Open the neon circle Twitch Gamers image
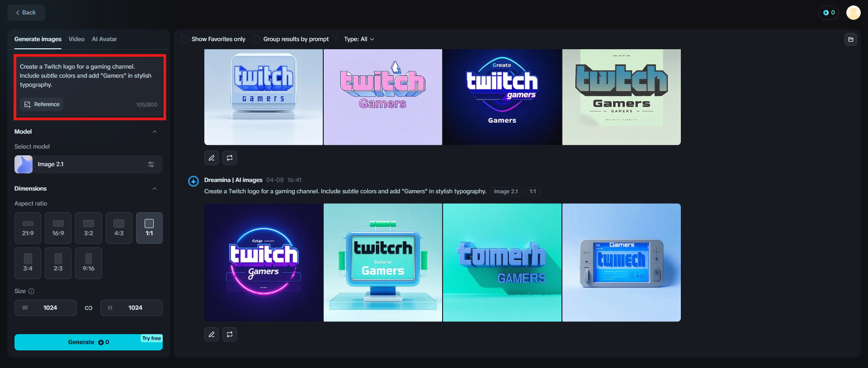The width and height of the screenshot is (868, 368). 264,263
